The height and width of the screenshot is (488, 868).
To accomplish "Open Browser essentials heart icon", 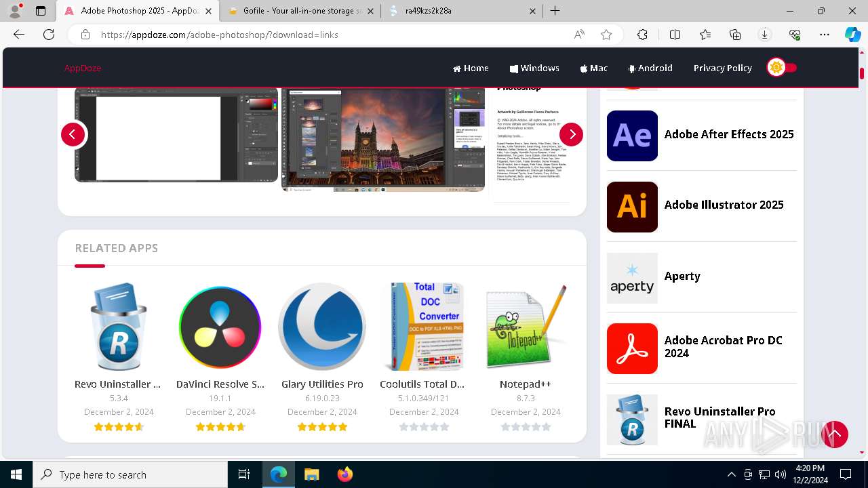I will [795, 35].
